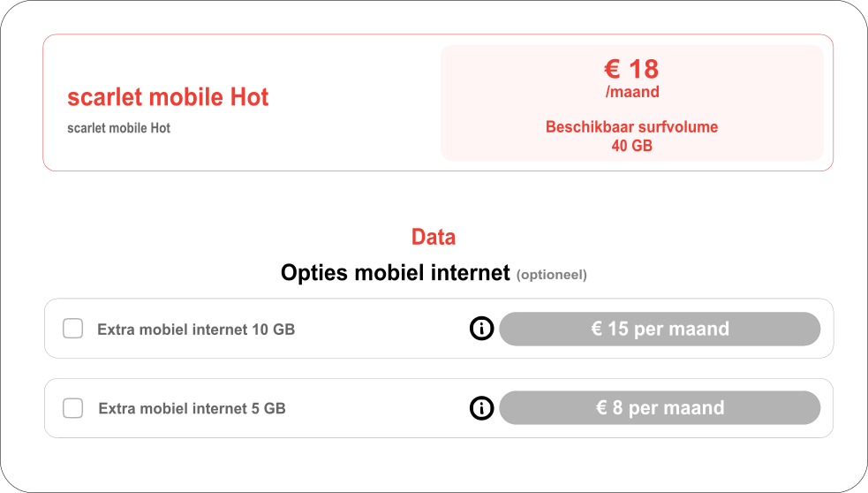Click the € 18 price text
The width and height of the screenshot is (868, 493).
point(631,69)
